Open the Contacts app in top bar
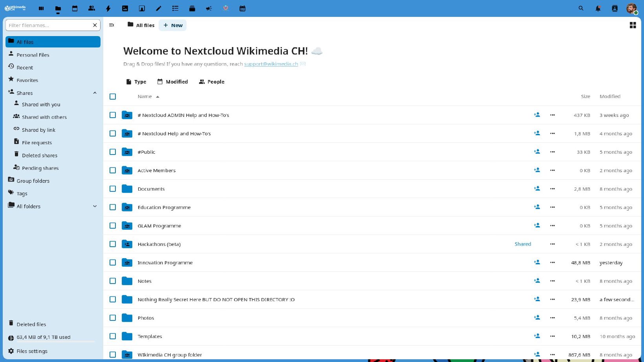Viewport: 644px width, 362px height. pos(91,8)
